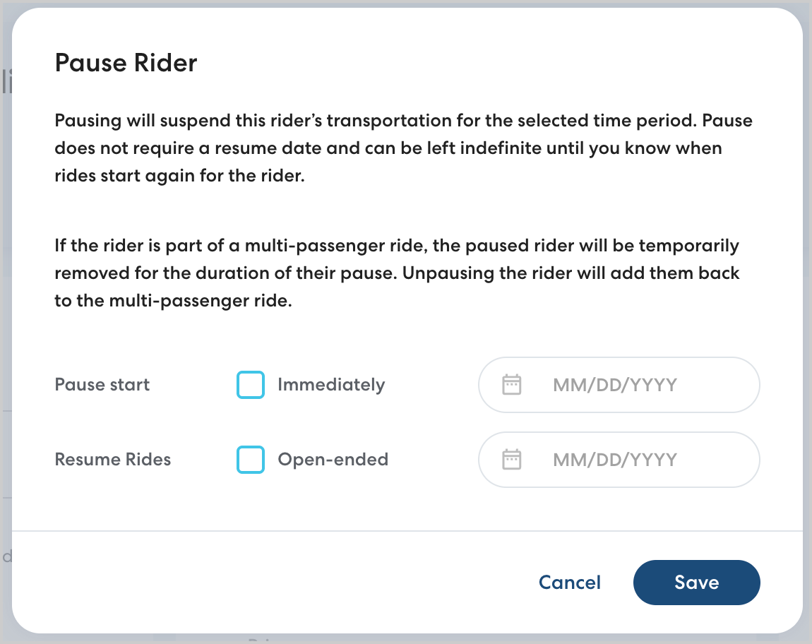Click the divider line above footer buttons
The image size is (812, 644).
(x=407, y=530)
